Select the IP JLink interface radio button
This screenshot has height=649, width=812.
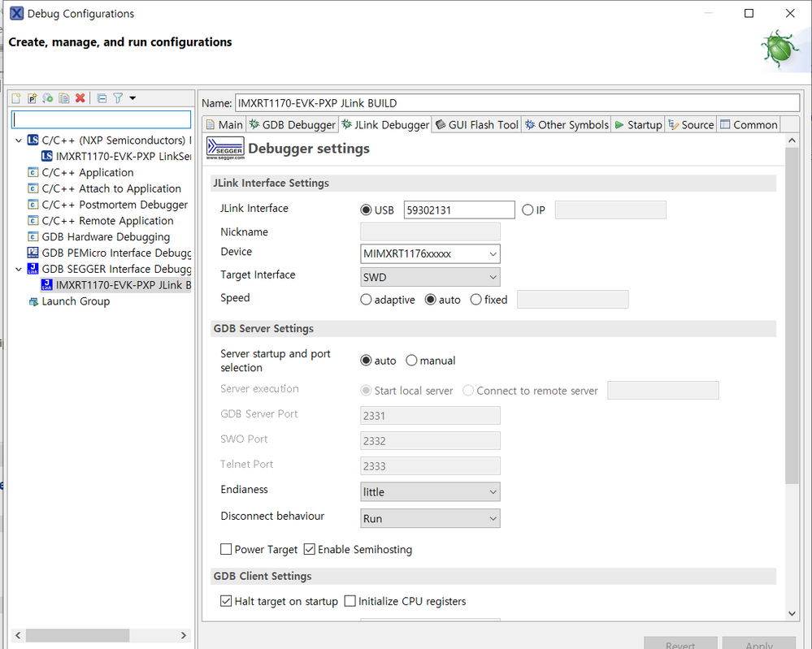point(528,210)
